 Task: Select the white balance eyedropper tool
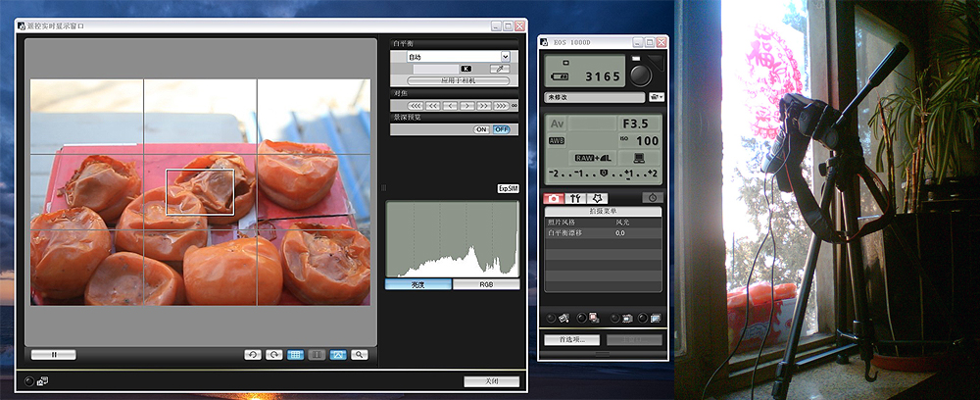500,70
